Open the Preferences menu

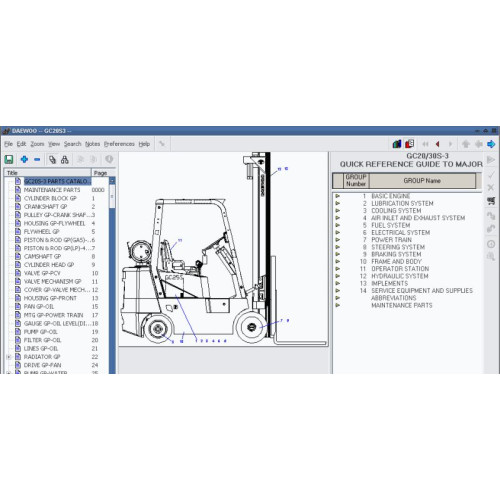(119, 144)
